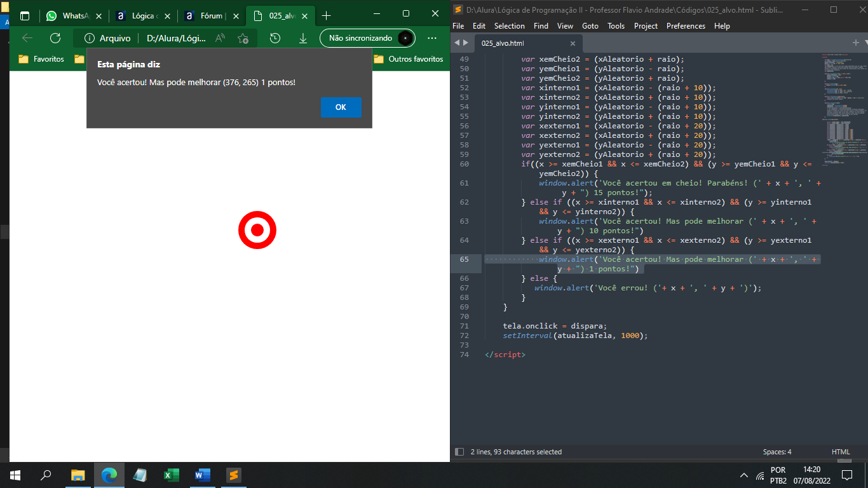Screen dimensions: 868x488
Task: Close the 025_alvo.html editor tab
Action: 573,43
